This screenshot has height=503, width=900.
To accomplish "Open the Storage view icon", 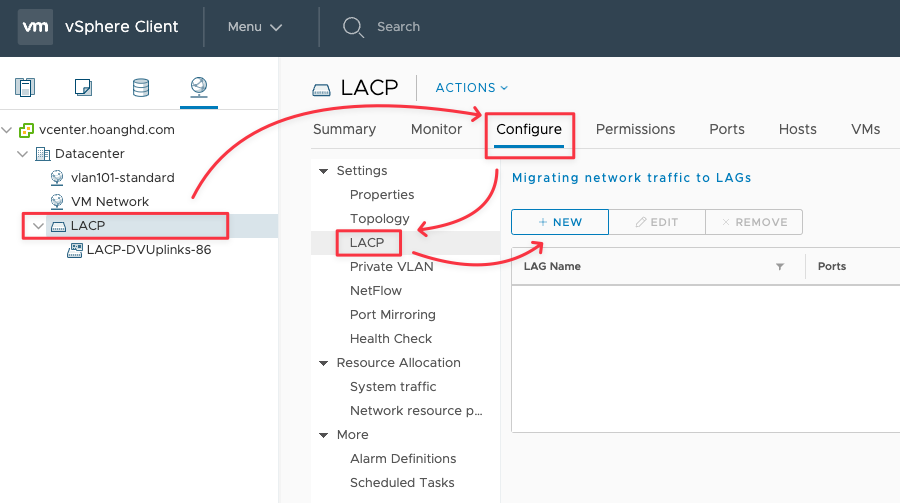I will tap(141, 87).
